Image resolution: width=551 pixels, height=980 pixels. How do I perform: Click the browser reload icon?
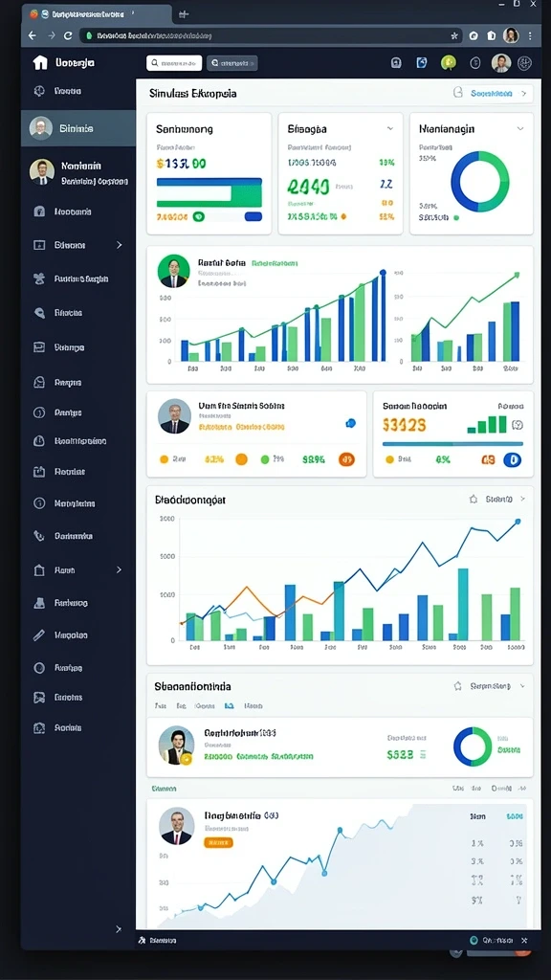point(68,36)
